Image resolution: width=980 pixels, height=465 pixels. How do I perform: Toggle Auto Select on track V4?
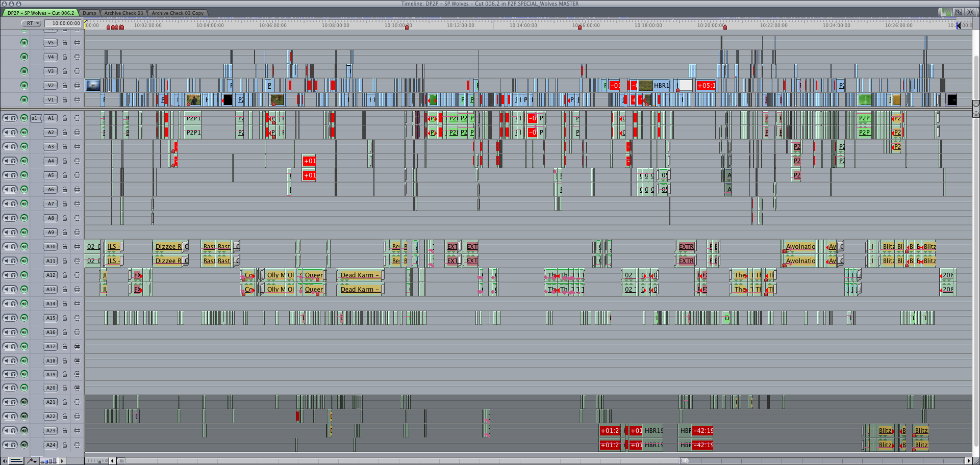click(77, 57)
